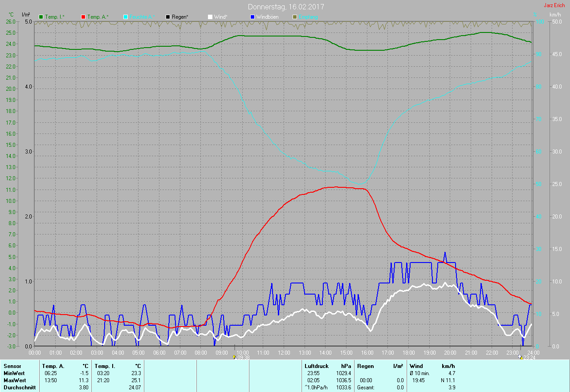The height and width of the screenshot is (392, 570).
Task: Click the pressure time '02:05'
Action: tap(313, 380)
